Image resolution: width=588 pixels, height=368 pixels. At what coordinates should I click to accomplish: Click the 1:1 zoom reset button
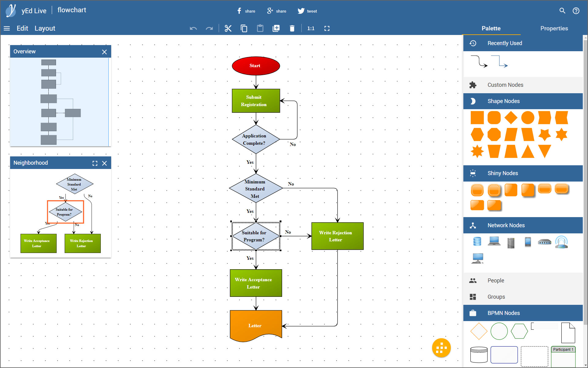[x=310, y=29]
